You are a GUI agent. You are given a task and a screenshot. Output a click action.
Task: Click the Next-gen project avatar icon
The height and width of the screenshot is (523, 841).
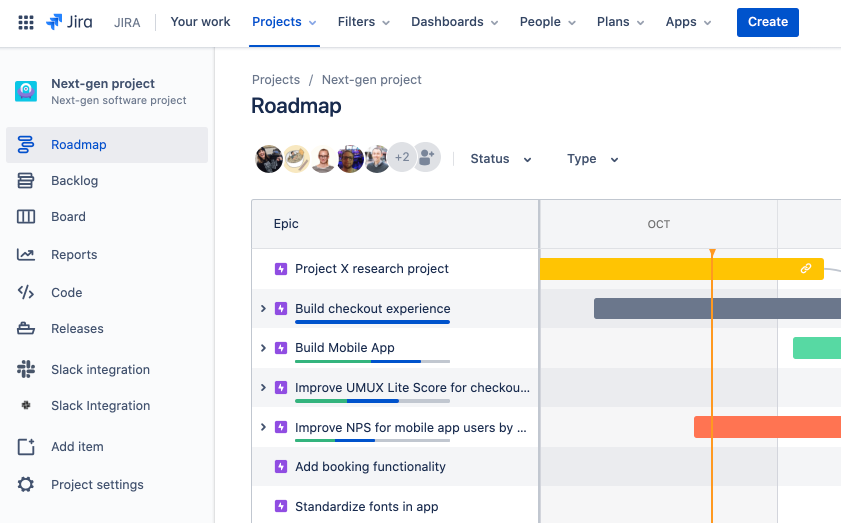(26, 92)
